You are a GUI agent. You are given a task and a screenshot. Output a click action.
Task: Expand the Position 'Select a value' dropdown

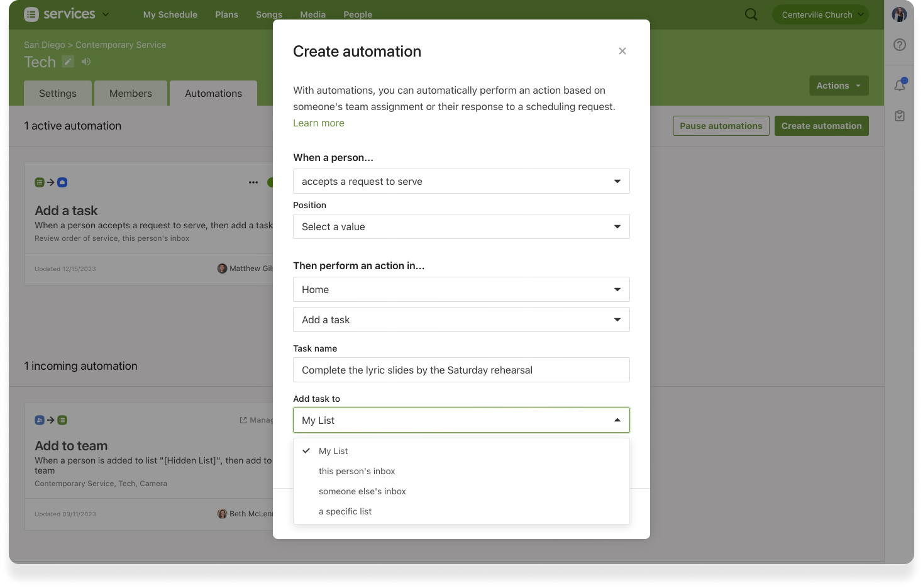pos(461,226)
